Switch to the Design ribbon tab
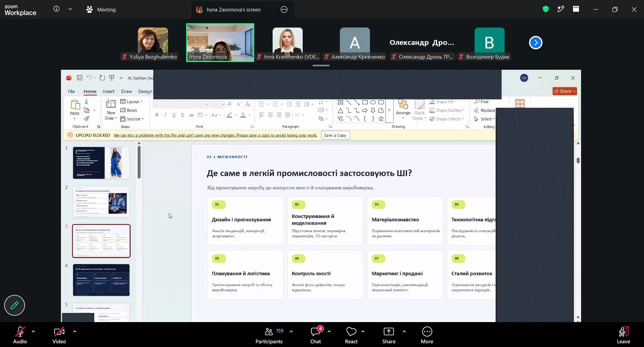 pyautogui.click(x=145, y=91)
